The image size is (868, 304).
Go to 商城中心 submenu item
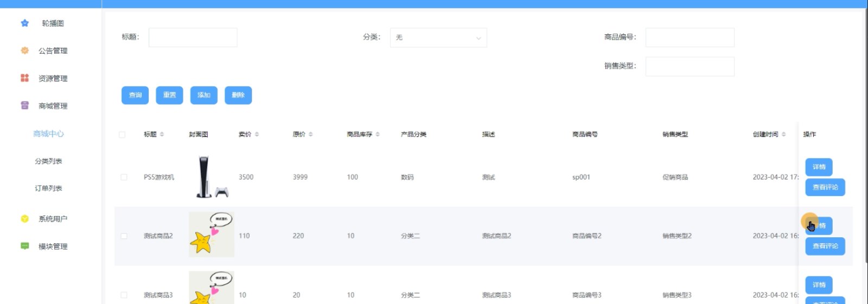click(x=48, y=134)
